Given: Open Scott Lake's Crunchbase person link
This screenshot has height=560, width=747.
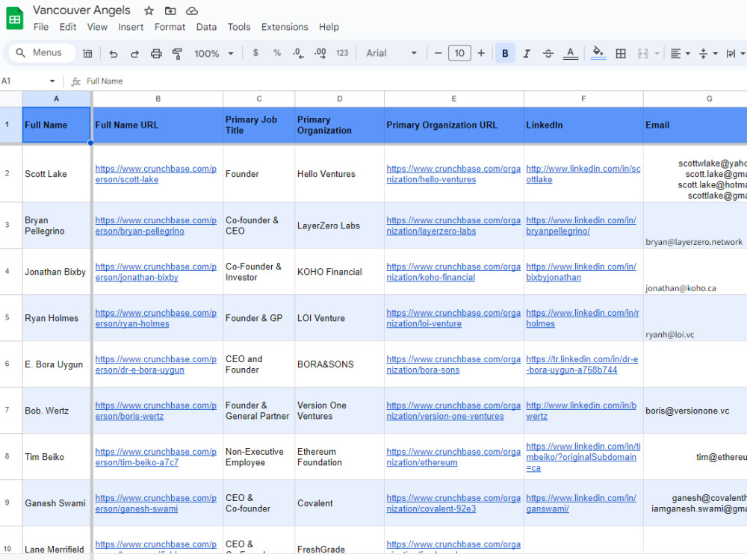Looking at the screenshot, I should 156,174.
